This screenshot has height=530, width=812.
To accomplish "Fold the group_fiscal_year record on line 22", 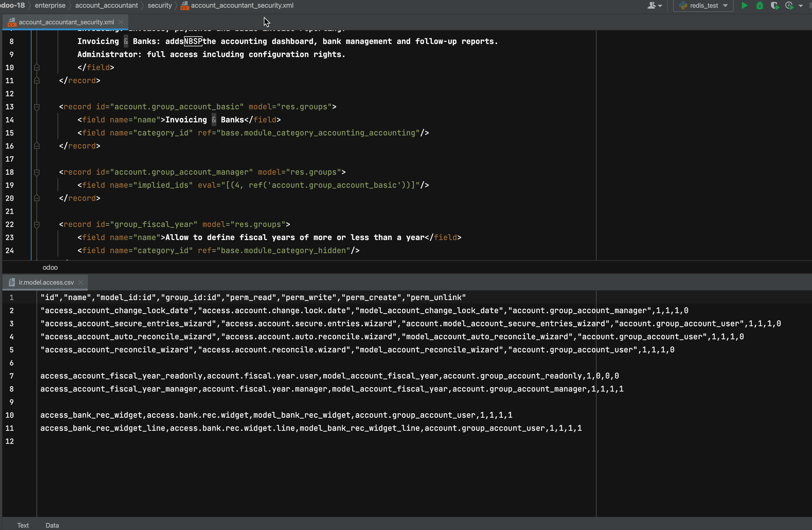I will pos(37,224).
